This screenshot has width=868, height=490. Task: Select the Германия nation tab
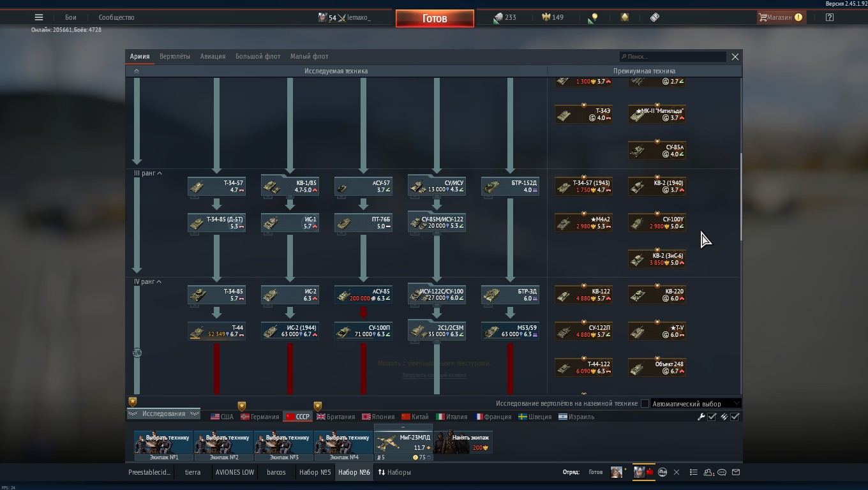[x=260, y=417]
